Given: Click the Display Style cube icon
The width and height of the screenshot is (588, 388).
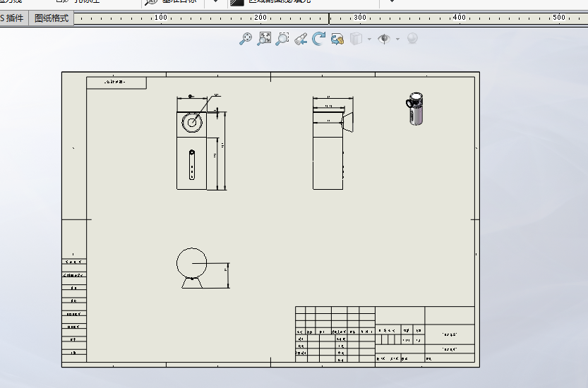Looking at the screenshot, I should 357,39.
